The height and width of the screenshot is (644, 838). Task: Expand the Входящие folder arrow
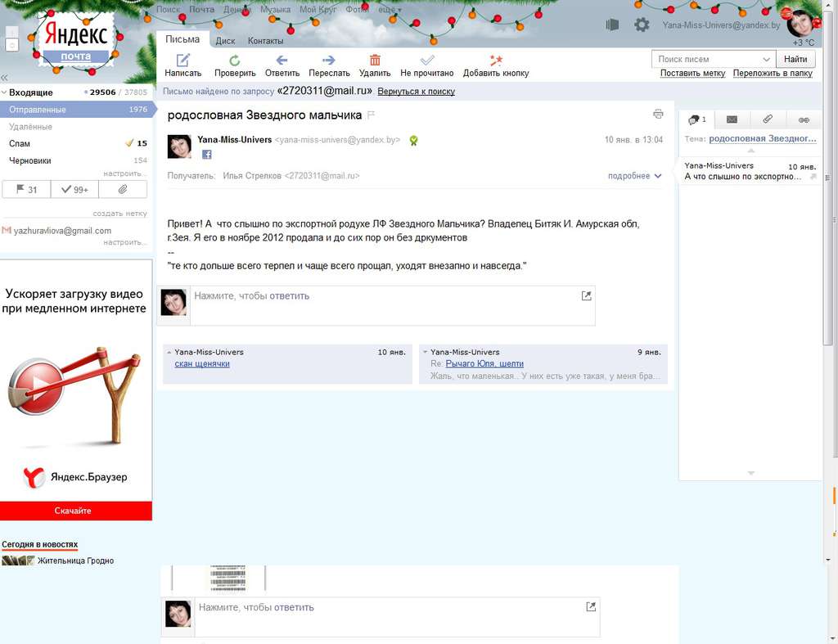4,92
